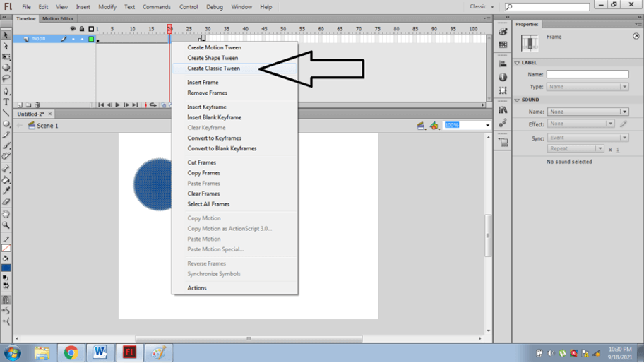
Task: Toggle show or hide all layers eye
Action: pos(73,29)
